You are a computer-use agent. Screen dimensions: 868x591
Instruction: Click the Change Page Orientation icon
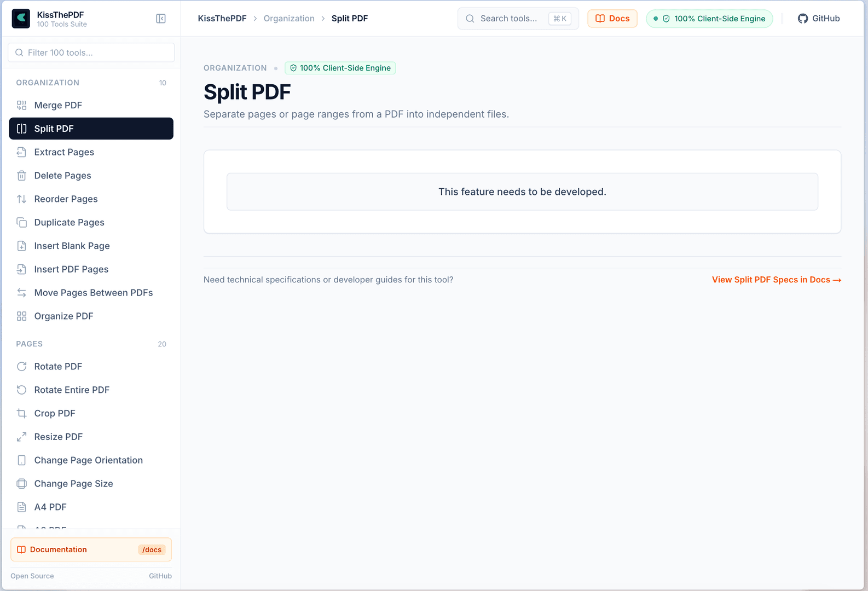[x=21, y=460]
